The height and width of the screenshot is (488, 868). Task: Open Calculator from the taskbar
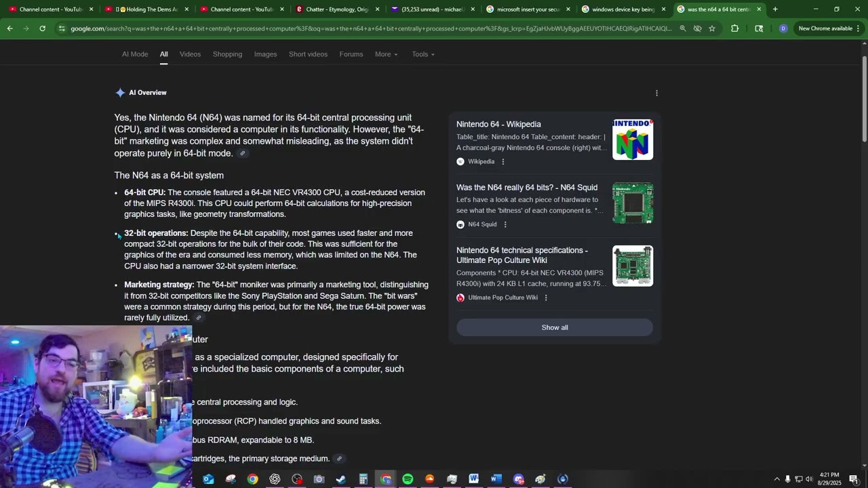point(363,479)
